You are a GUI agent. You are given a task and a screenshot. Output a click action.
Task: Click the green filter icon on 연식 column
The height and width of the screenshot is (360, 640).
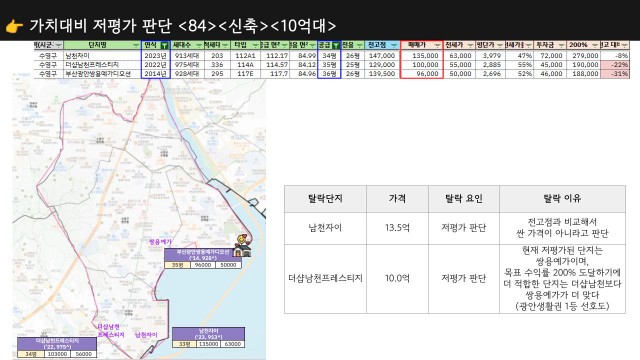164,45
